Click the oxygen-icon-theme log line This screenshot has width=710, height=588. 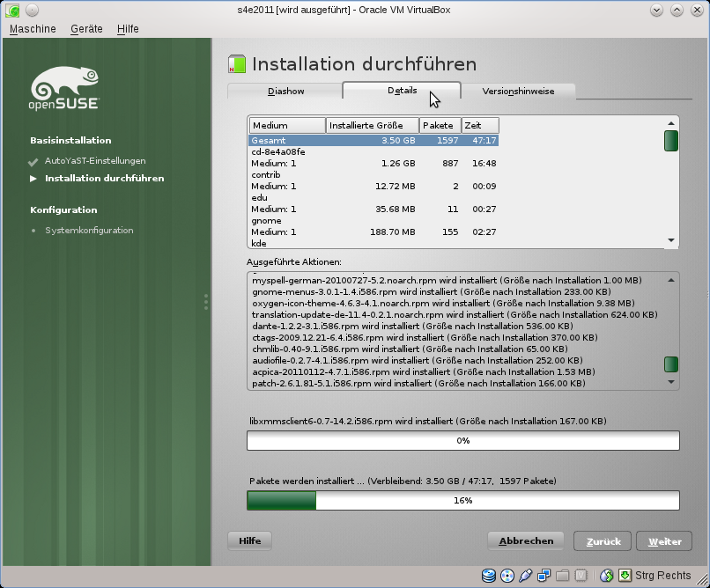pyautogui.click(x=443, y=303)
